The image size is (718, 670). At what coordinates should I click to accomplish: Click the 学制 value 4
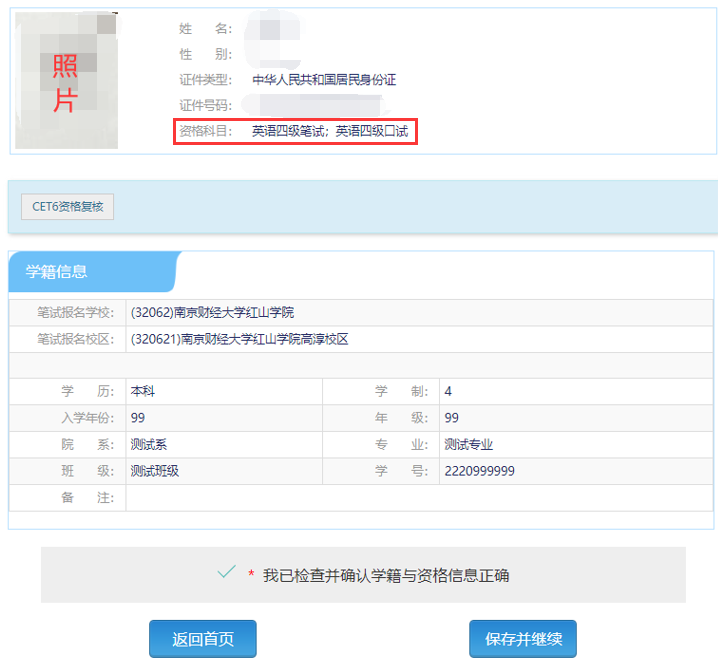pos(448,391)
